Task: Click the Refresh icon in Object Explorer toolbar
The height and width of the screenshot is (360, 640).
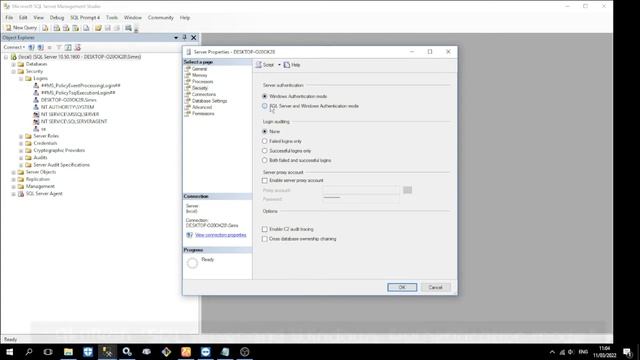Action: click(68, 47)
